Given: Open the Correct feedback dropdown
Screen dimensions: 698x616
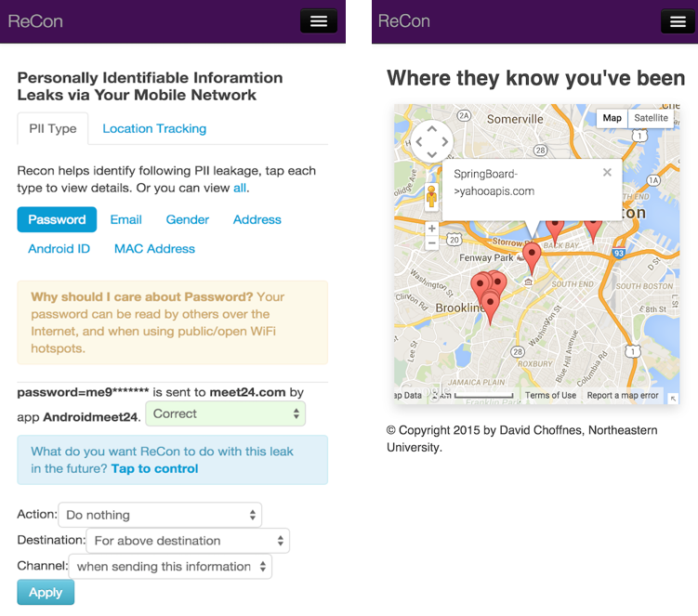Looking at the screenshot, I should pos(226,413).
